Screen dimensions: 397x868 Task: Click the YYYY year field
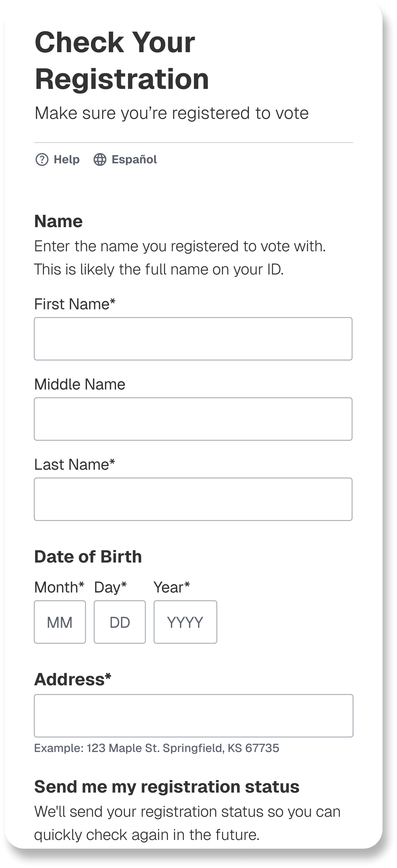click(x=185, y=622)
